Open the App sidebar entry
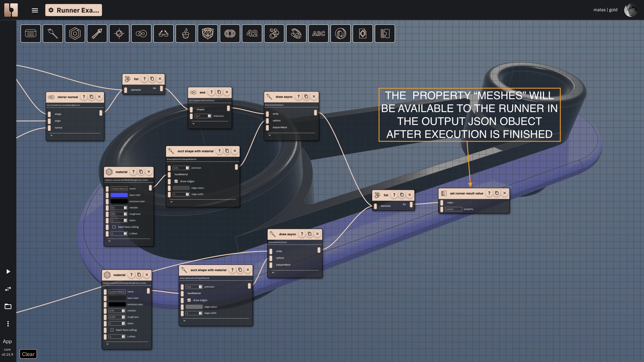The height and width of the screenshot is (362, 644). click(7, 341)
